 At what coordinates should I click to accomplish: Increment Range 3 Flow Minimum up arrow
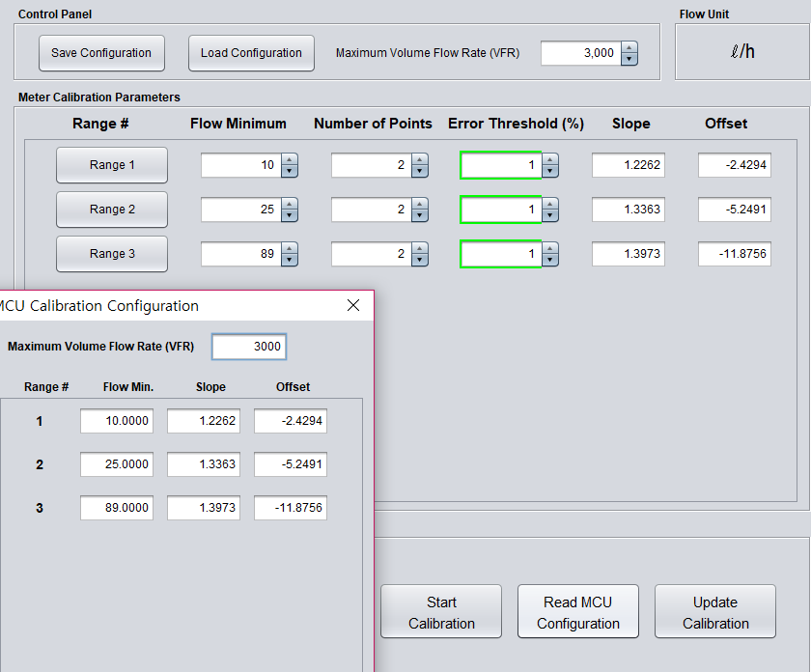coord(290,248)
